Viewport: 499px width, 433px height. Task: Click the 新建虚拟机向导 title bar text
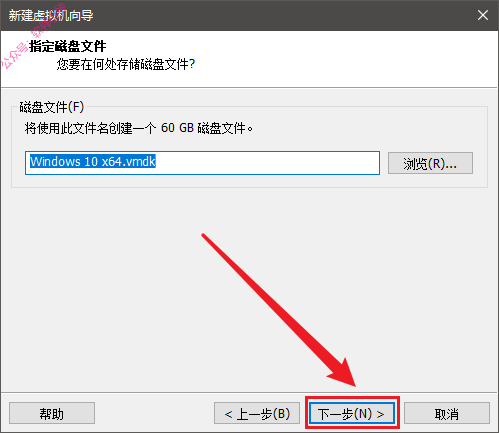tap(51, 15)
